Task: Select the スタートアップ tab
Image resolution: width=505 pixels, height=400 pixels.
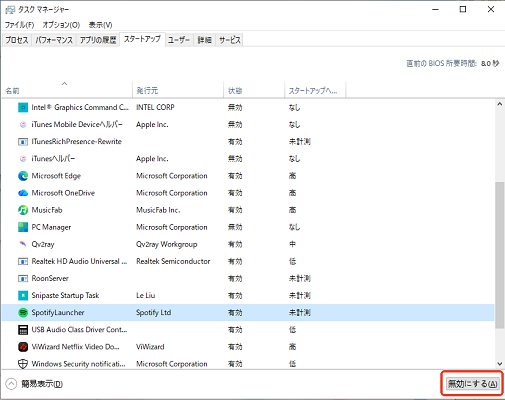Action: tap(142, 39)
